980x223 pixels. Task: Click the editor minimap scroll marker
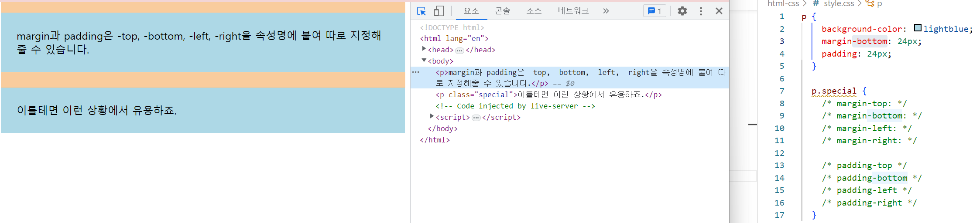752,124
